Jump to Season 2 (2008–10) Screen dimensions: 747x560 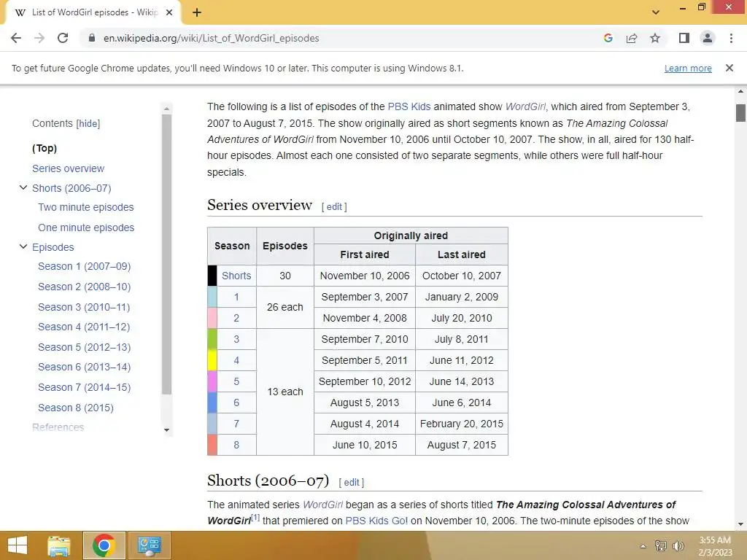85,287
